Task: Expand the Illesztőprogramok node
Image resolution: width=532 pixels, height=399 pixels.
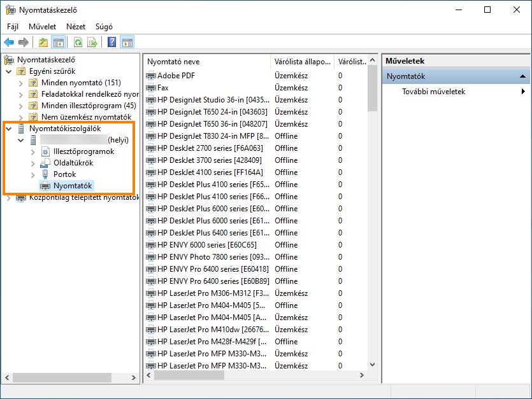Action: click(x=33, y=152)
